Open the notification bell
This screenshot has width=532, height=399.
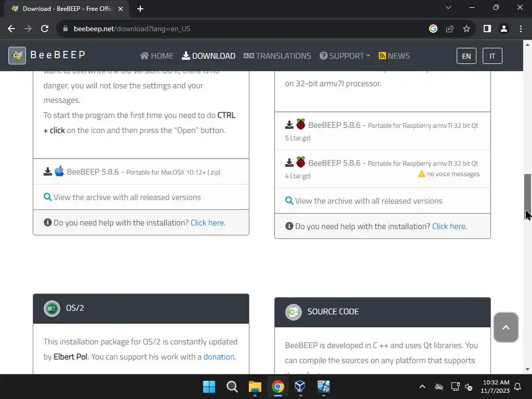[518, 387]
